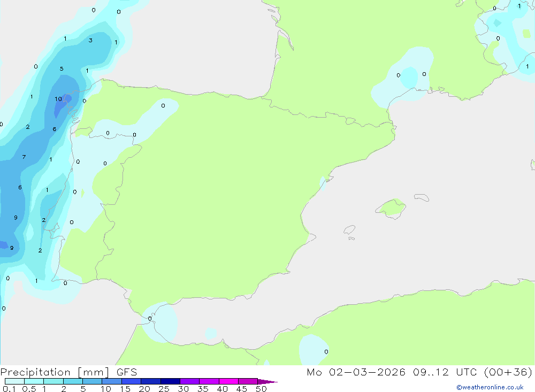Click the Ibiza island outline
The image size is (535, 392).
pos(349,229)
